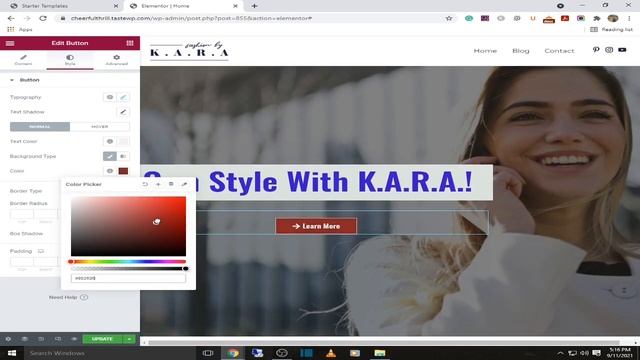The image size is (640, 360).
Task: Click the horizontal preview scrollbar
Action: click(x=384, y=342)
